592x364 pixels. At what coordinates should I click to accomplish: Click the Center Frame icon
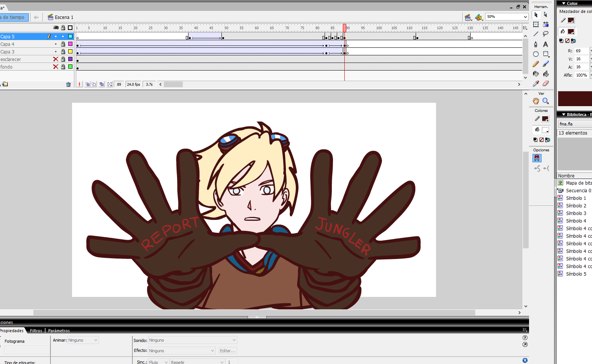pyautogui.click(x=80, y=84)
